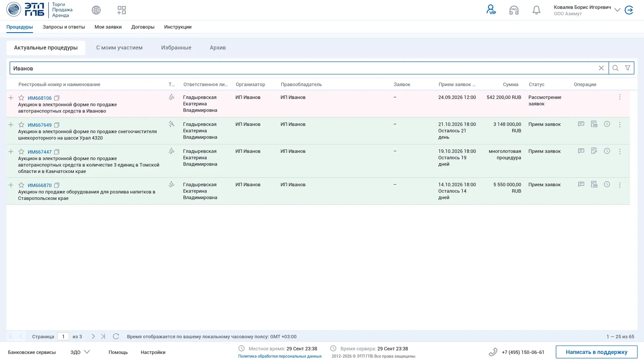Expand row ИМ666870 details

coord(11,185)
